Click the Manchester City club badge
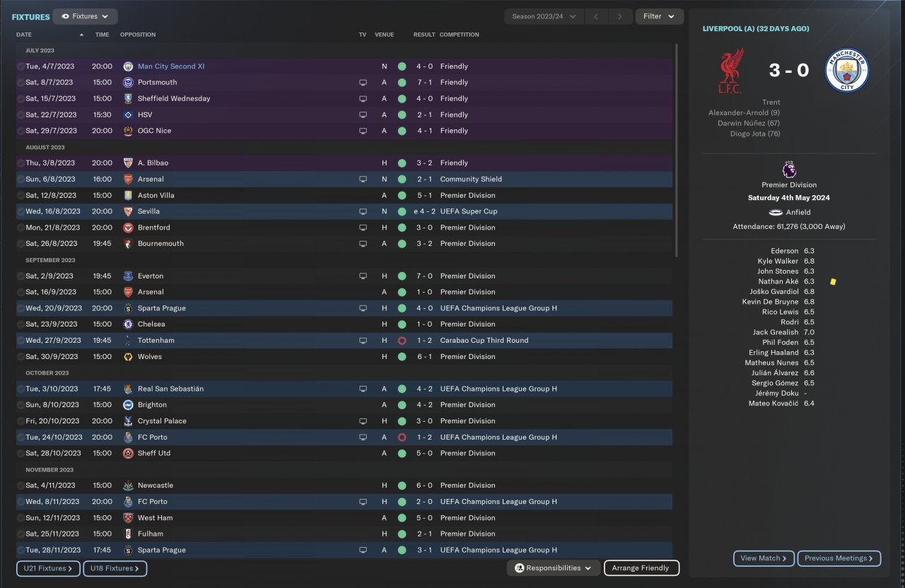This screenshot has width=905, height=588. coord(847,71)
